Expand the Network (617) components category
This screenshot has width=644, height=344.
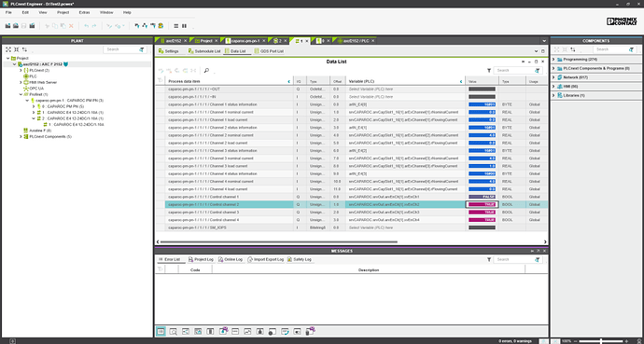click(553, 77)
